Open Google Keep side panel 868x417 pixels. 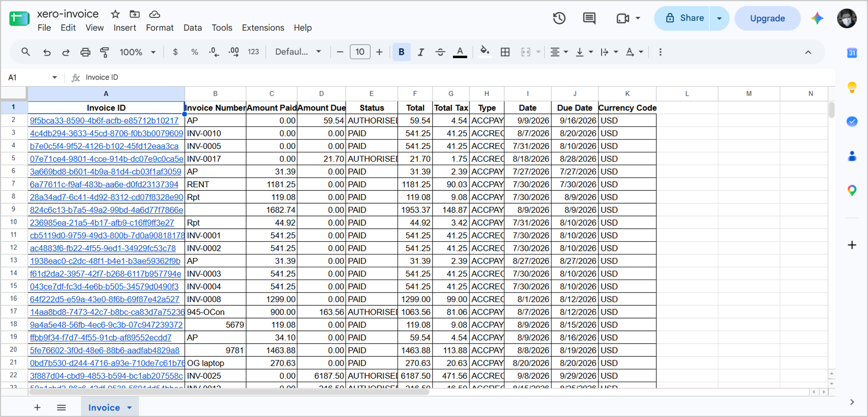click(852, 87)
